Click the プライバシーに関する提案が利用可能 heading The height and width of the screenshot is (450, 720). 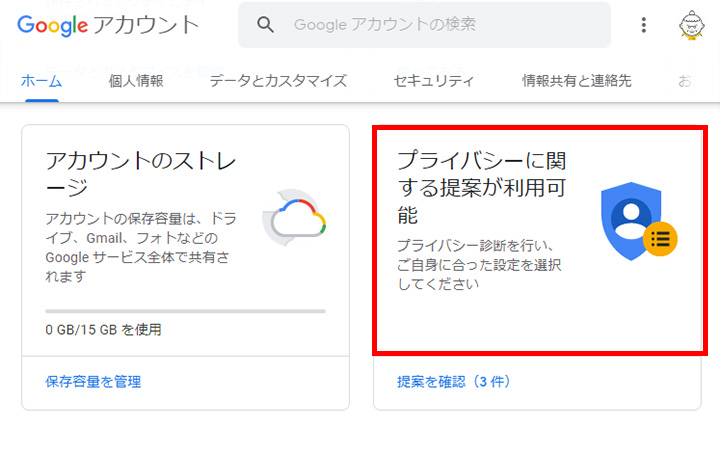coord(482,188)
